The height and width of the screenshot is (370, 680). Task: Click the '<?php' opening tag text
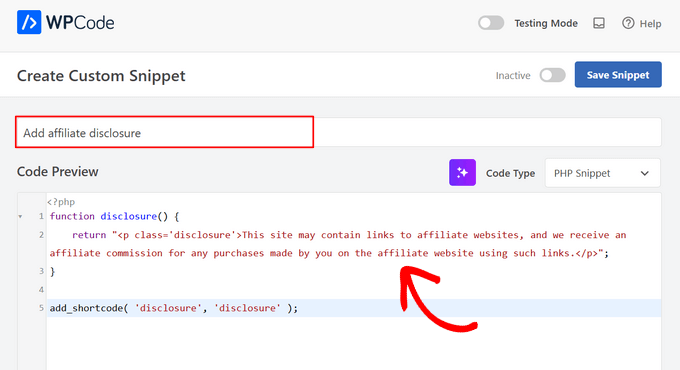point(61,202)
